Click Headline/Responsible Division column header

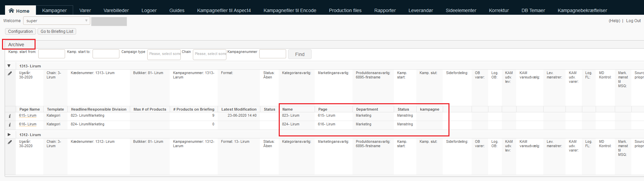point(99,109)
